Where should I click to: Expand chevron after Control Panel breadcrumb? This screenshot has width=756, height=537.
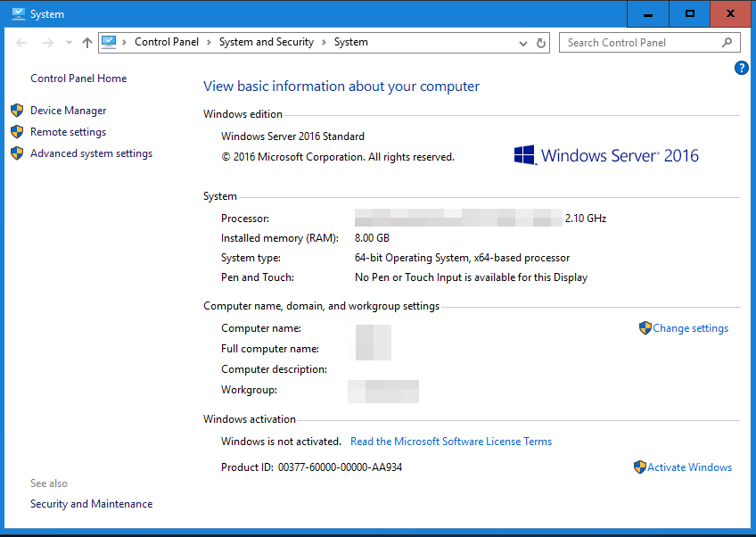[209, 43]
